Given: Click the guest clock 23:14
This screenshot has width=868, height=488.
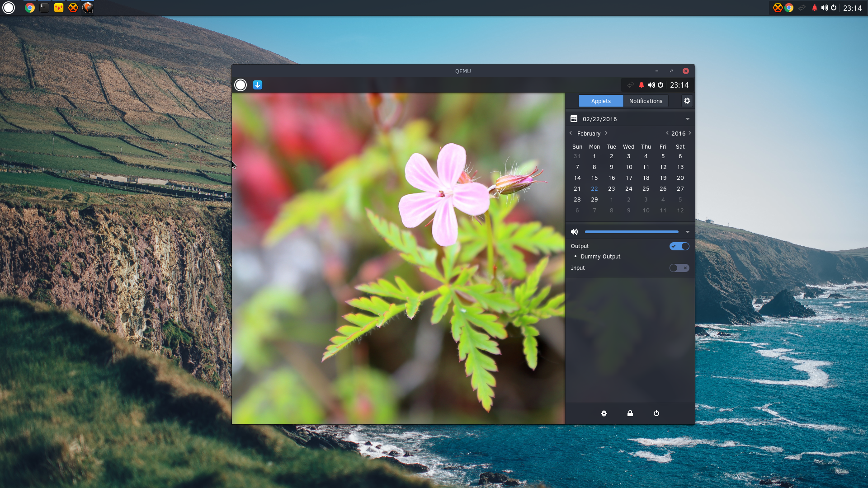Looking at the screenshot, I should click(x=679, y=85).
